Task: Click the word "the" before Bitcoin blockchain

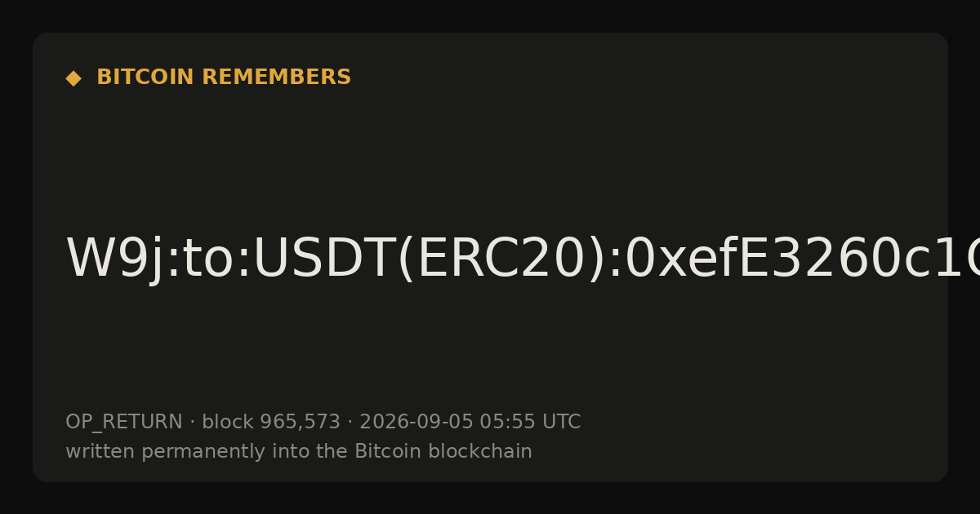Action: [x=331, y=452]
